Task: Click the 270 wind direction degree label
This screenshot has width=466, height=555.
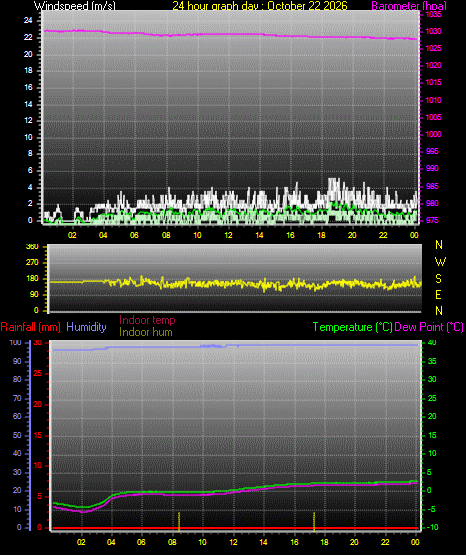Action: point(32,263)
